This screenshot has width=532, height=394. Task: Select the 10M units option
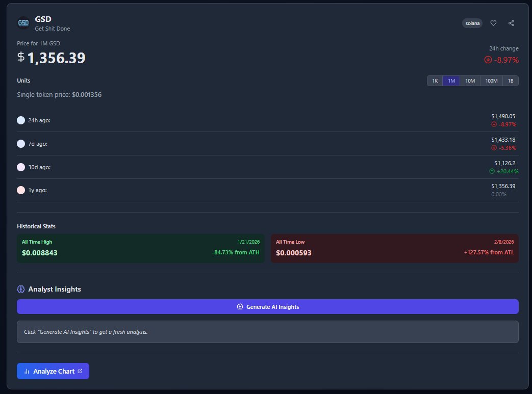(470, 81)
